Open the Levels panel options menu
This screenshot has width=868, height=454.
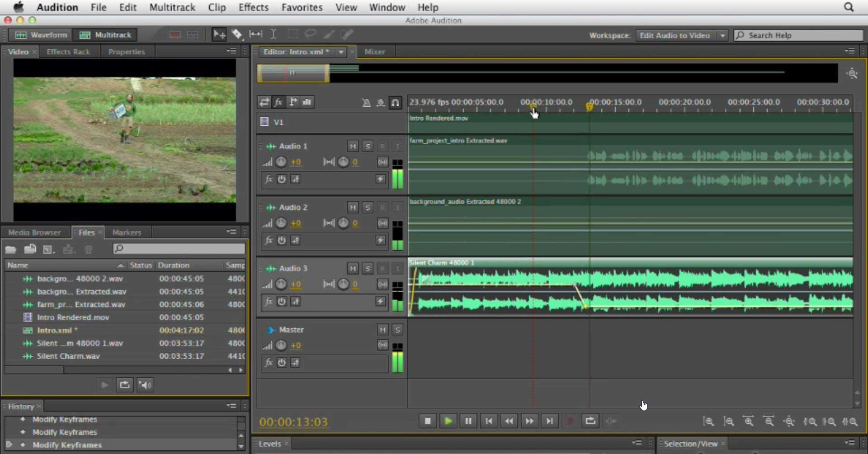coord(637,443)
